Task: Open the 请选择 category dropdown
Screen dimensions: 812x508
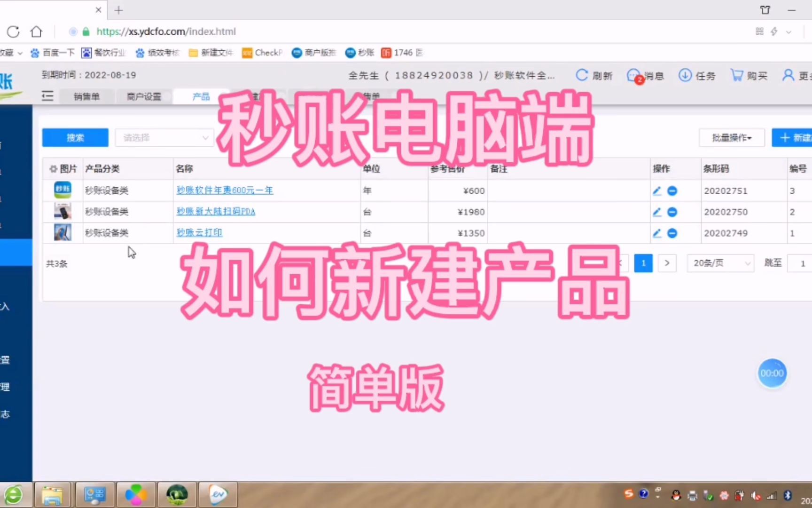Action: click(164, 137)
